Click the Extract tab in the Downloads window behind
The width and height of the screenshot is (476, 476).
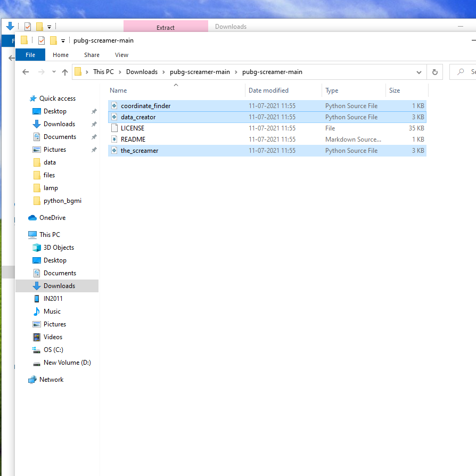click(166, 27)
